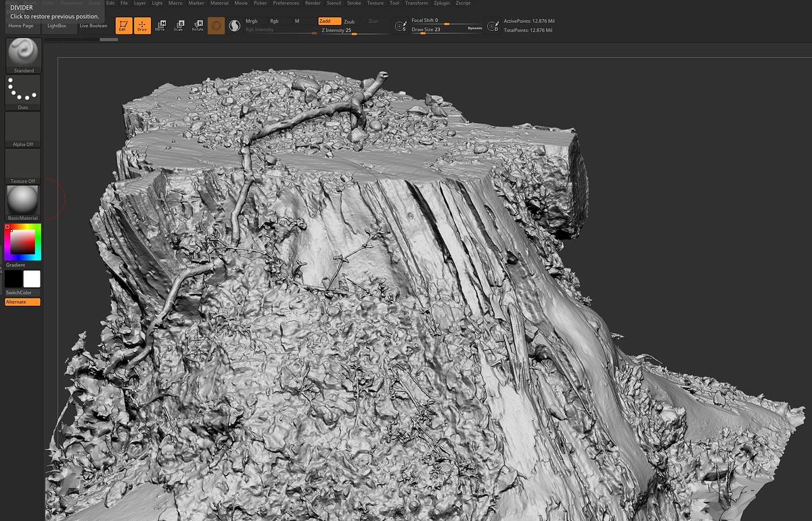This screenshot has height=521, width=812.
Task: Open the Alpha Off selector
Action: (24, 130)
